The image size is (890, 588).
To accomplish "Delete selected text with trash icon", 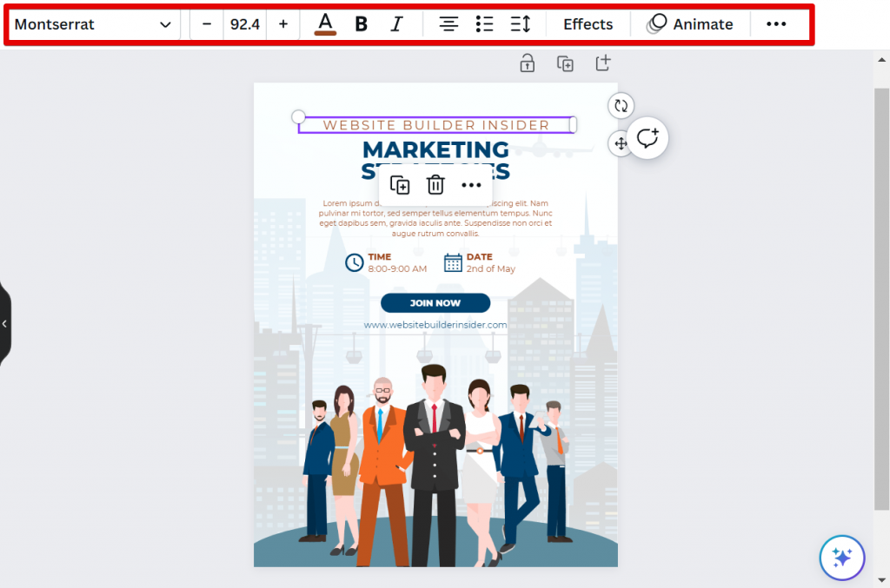I will tap(435, 185).
